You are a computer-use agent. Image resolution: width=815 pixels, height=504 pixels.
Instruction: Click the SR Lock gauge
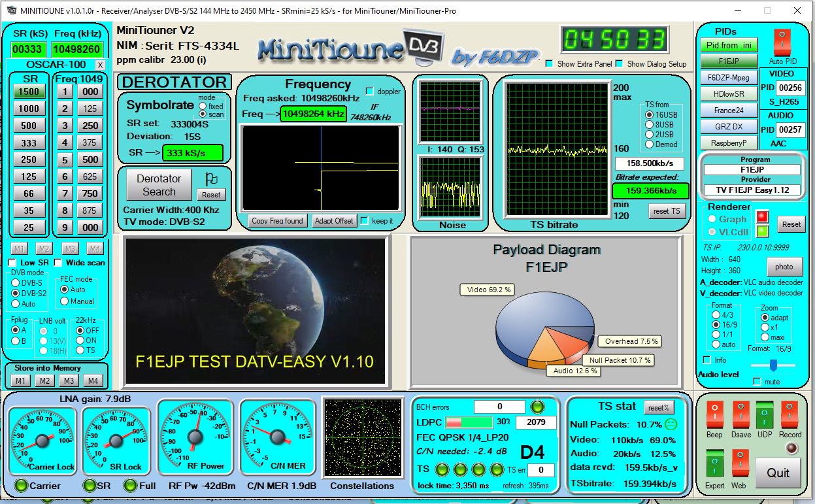pos(116,441)
